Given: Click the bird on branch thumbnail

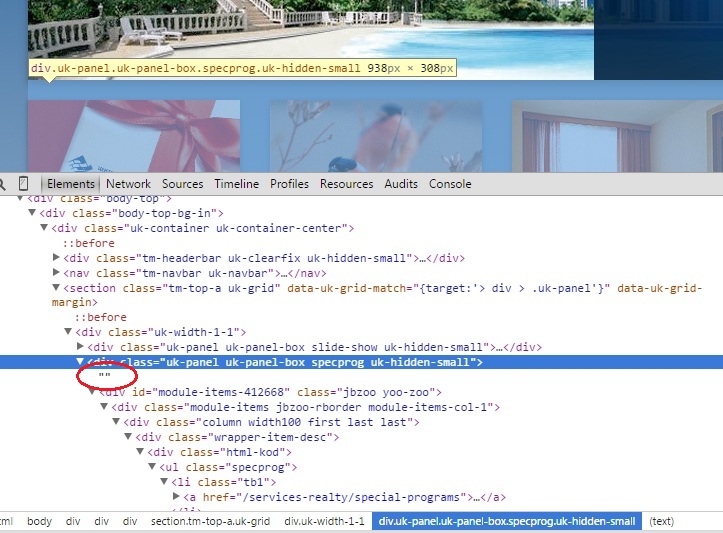Looking at the screenshot, I should (x=376, y=136).
